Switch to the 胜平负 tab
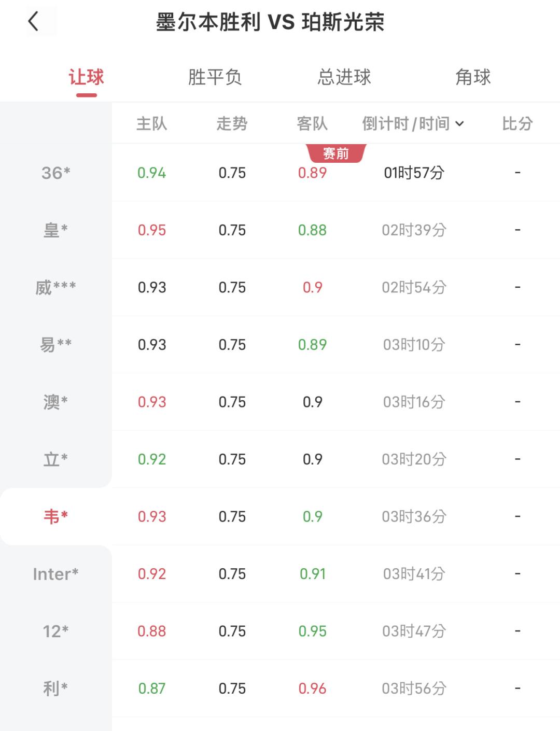Image resolution: width=560 pixels, height=731 pixels. pyautogui.click(x=215, y=77)
